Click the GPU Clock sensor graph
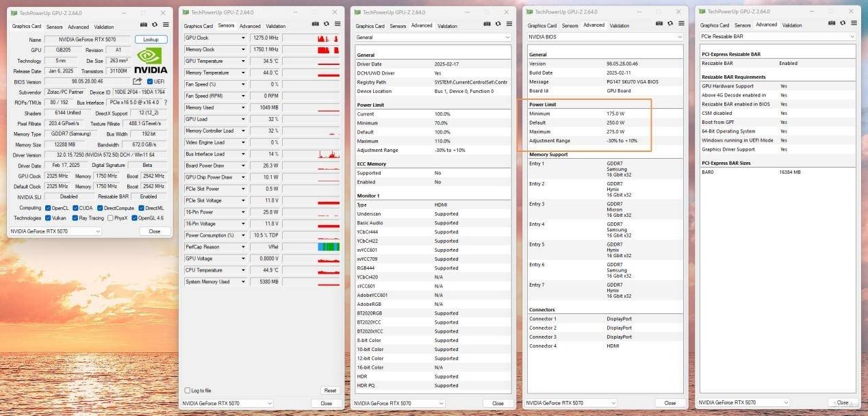Image resolution: width=868 pixels, height=416 pixels. [x=311, y=38]
